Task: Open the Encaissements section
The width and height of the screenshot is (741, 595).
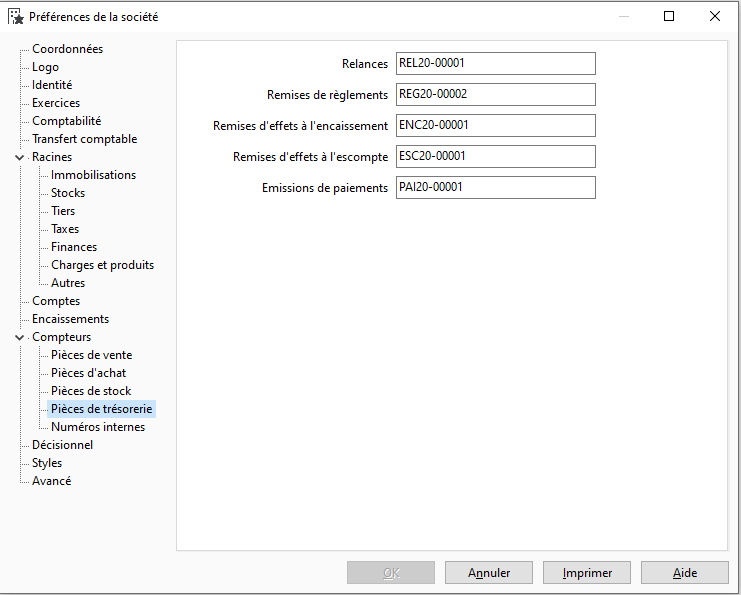Action: (70, 319)
